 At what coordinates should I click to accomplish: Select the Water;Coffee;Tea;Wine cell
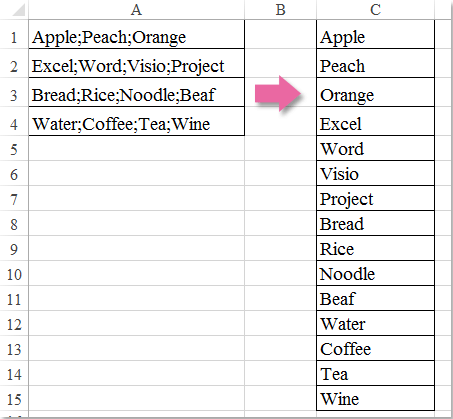point(137,121)
